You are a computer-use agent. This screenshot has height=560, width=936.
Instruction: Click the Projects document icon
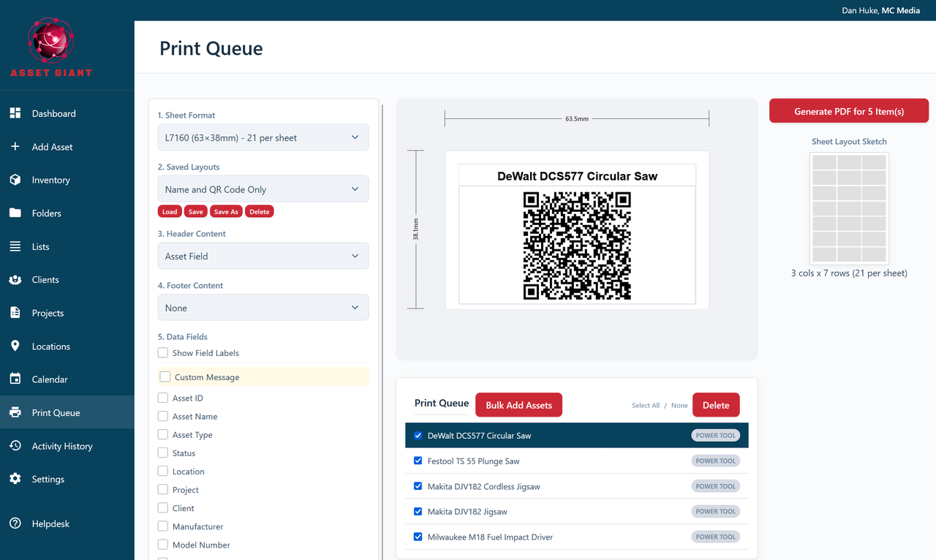tap(15, 313)
